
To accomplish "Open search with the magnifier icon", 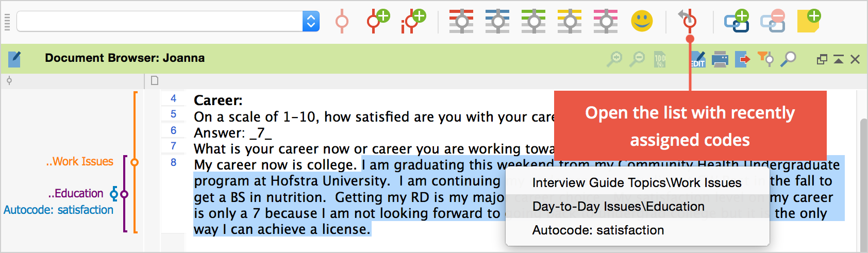I will [x=788, y=59].
